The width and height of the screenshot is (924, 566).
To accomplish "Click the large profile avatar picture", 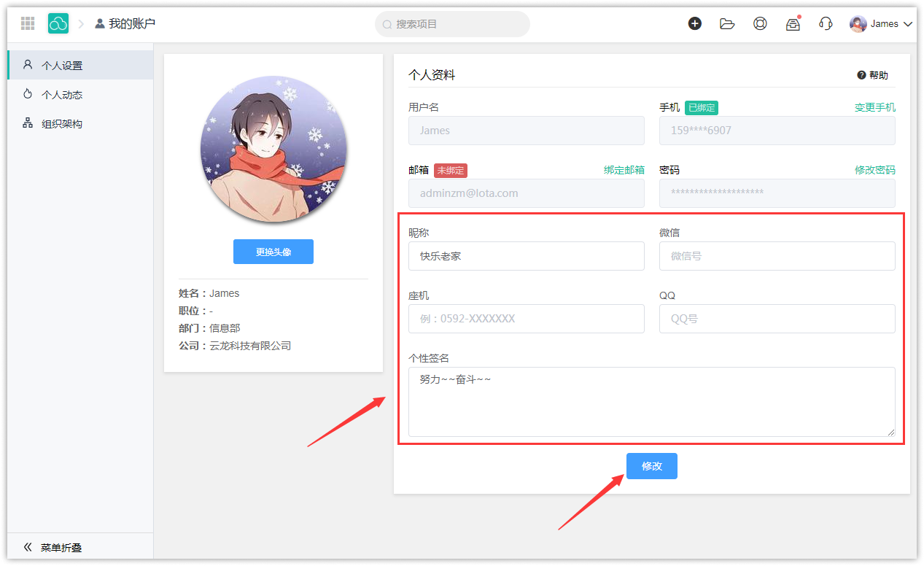I will point(273,149).
